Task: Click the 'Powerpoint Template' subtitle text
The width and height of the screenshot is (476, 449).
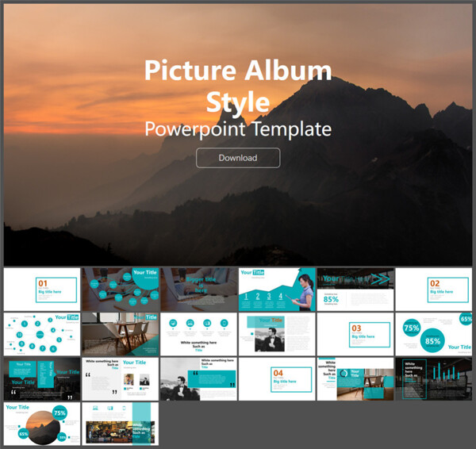Action: click(238, 129)
